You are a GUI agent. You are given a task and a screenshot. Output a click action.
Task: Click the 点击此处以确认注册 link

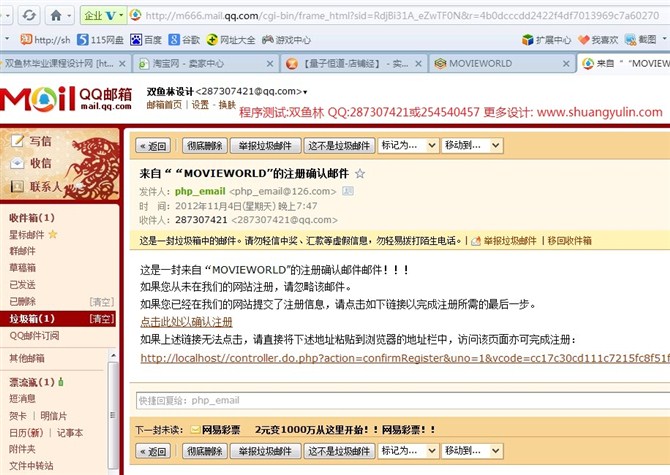(186, 322)
